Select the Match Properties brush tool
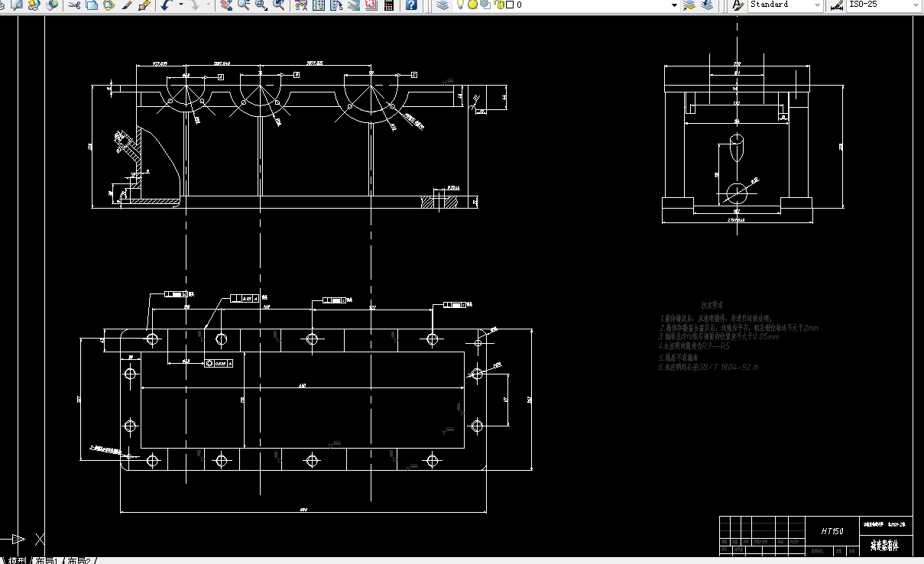 tap(127, 5)
